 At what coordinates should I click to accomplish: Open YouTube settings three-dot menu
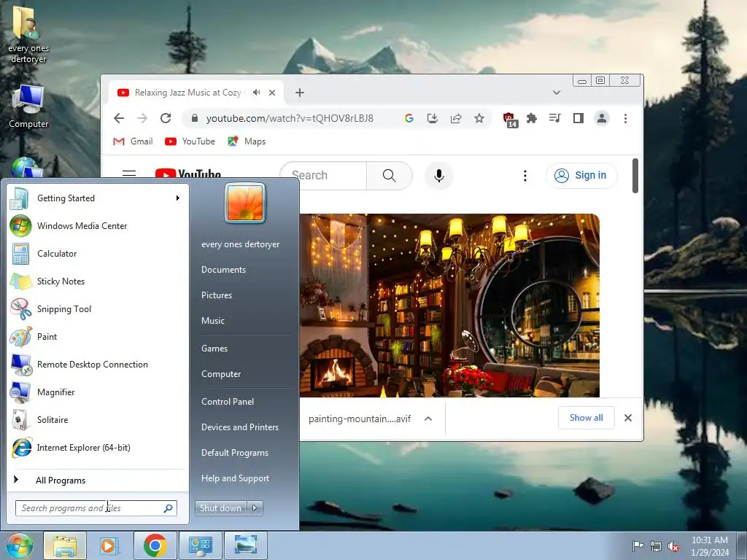(525, 176)
